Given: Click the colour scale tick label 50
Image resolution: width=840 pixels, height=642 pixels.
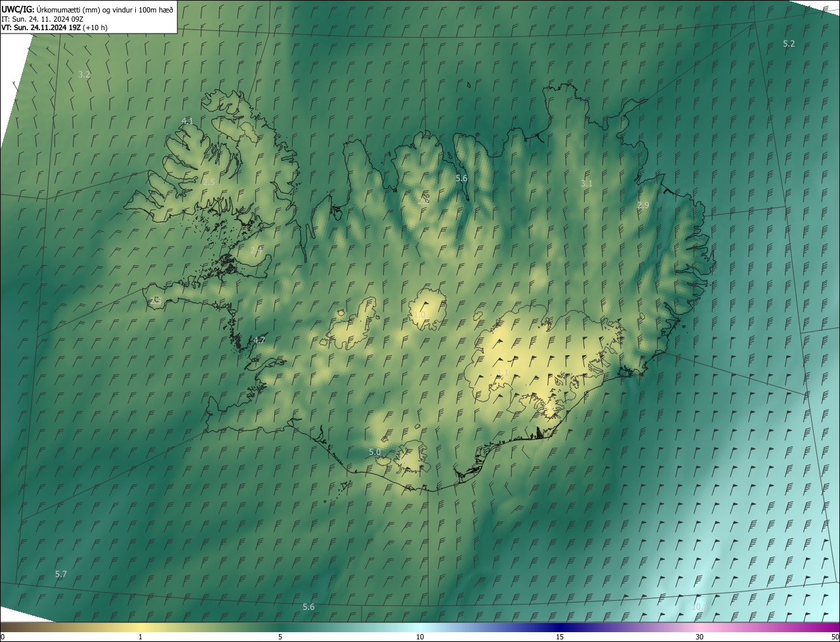Looking at the screenshot, I should (x=835, y=637).
